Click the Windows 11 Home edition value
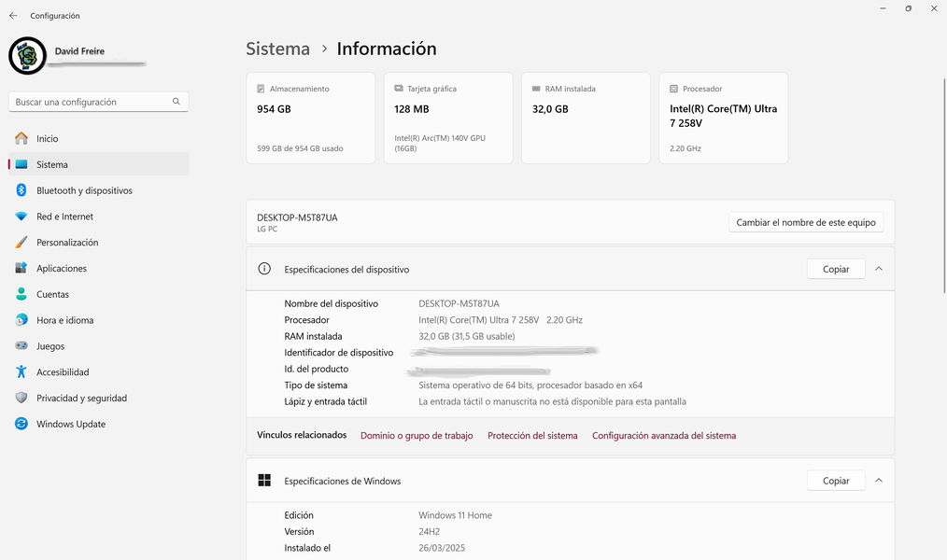The height and width of the screenshot is (560, 947). [x=456, y=515]
